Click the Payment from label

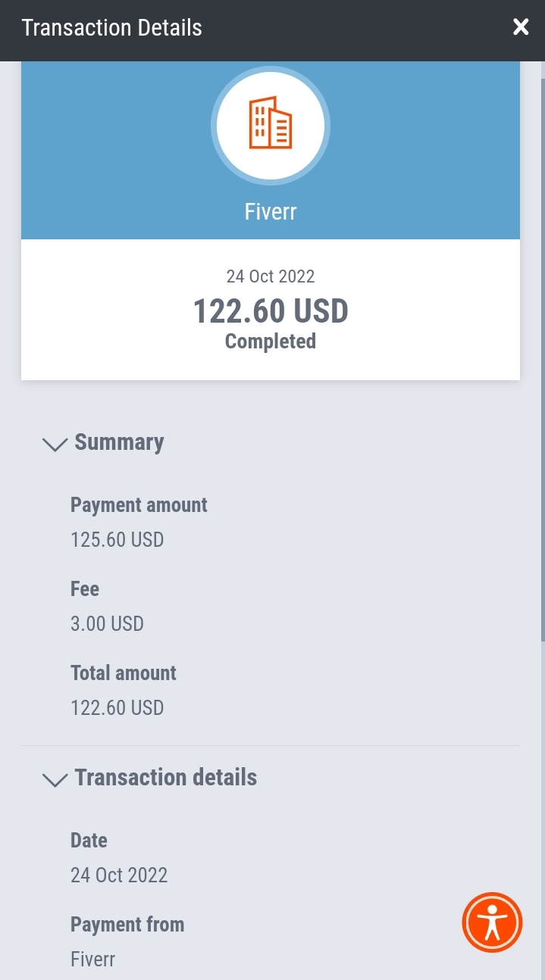click(x=127, y=925)
